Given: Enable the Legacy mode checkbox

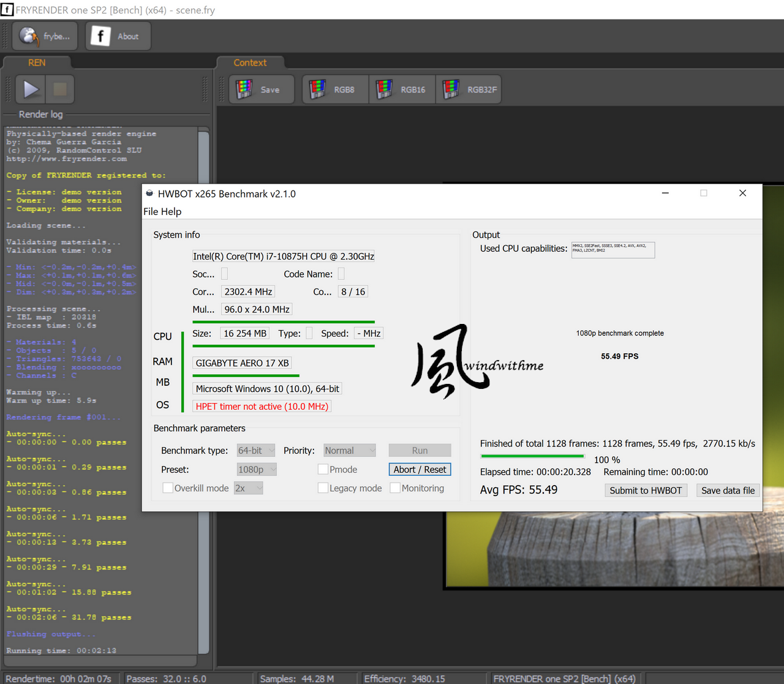Looking at the screenshot, I should click(x=323, y=488).
